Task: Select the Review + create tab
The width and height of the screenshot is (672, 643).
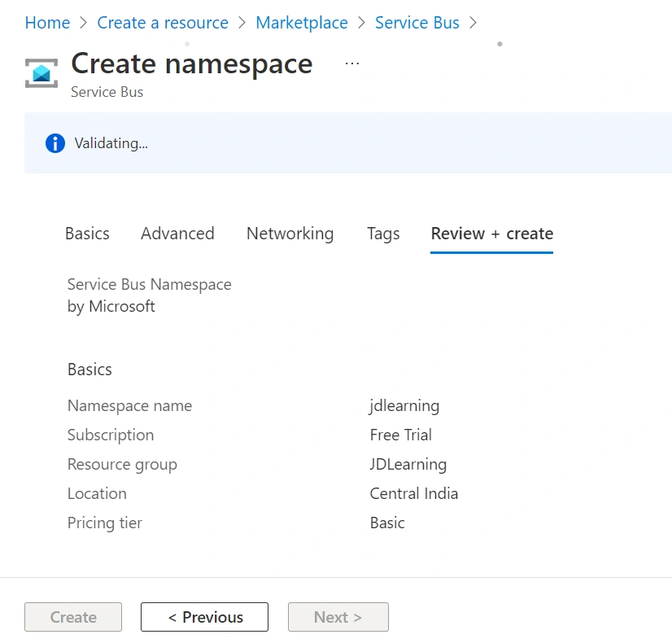Action: 492,234
